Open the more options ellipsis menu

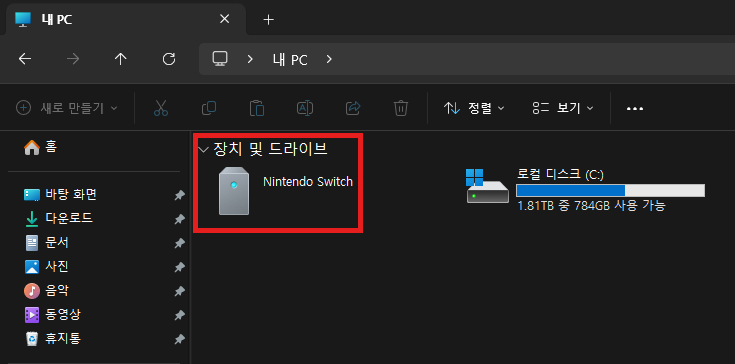click(635, 109)
